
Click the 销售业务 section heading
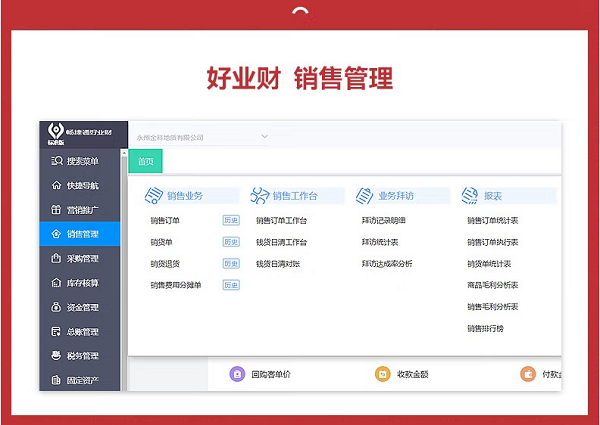185,196
